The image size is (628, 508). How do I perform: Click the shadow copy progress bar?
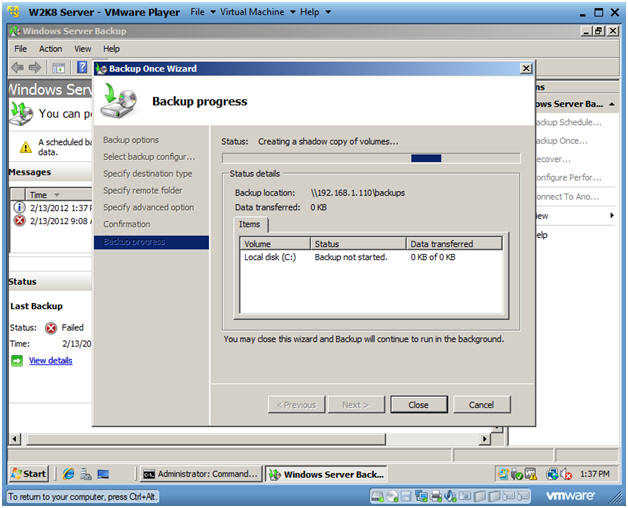click(371, 158)
